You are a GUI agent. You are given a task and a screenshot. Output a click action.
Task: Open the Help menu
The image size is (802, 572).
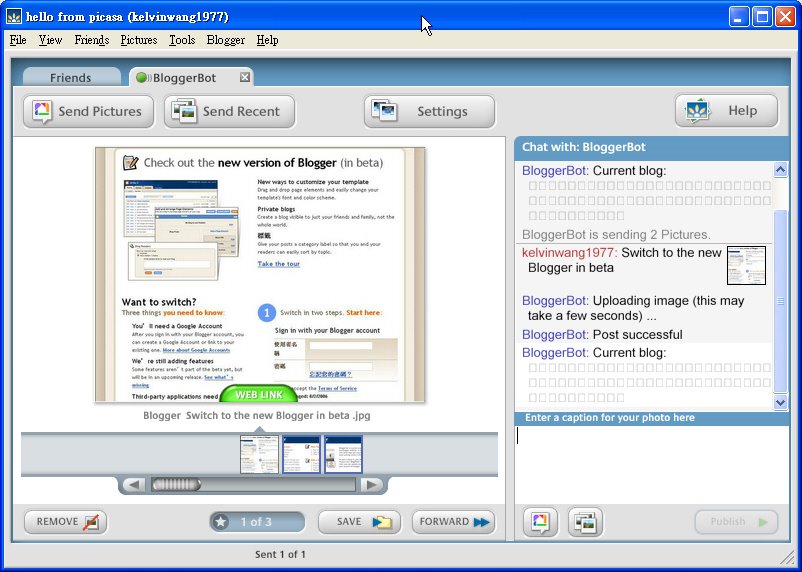click(x=267, y=40)
